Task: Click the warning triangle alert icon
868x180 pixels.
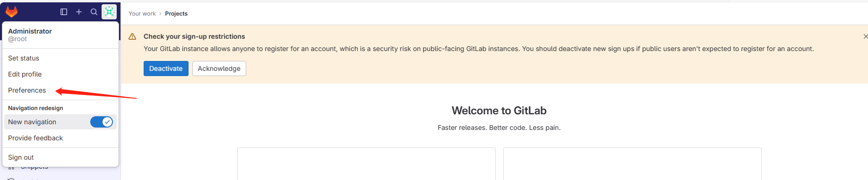Action: click(132, 36)
